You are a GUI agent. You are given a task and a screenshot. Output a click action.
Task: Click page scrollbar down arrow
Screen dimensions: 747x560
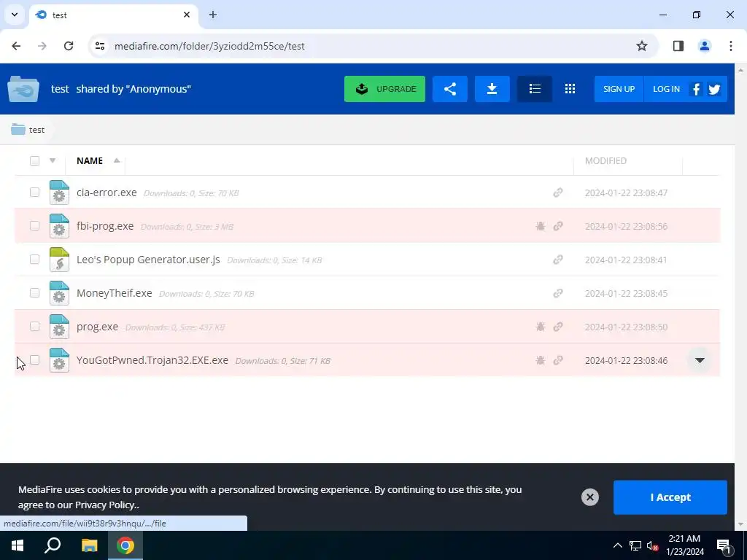[740, 525]
